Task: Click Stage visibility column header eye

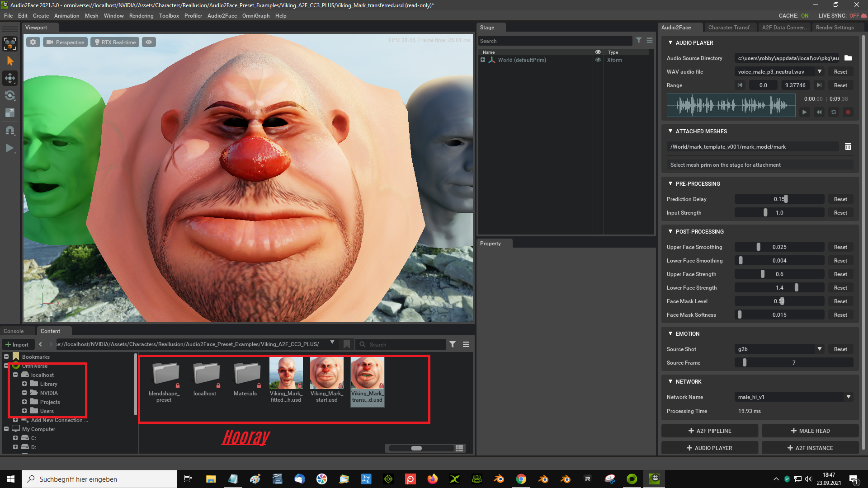Action: point(598,52)
